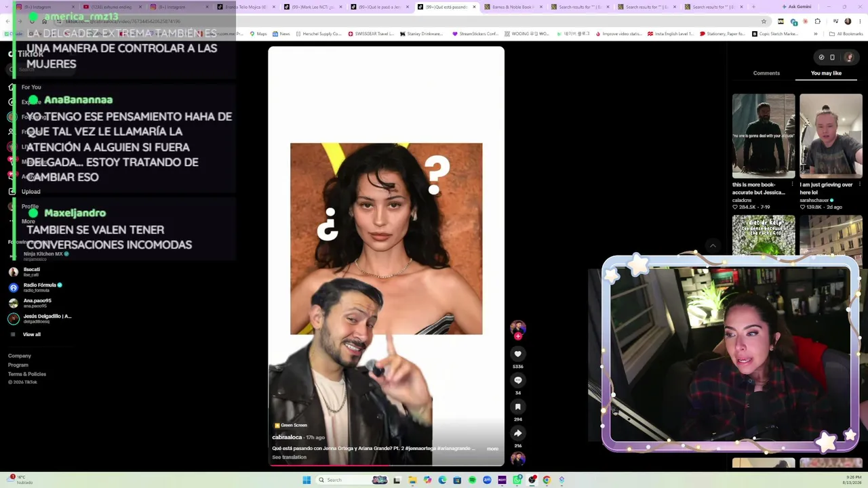Viewport: 868px width, 488px height.
Task: Seek on the red video progress bar
Action: point(386,466)
